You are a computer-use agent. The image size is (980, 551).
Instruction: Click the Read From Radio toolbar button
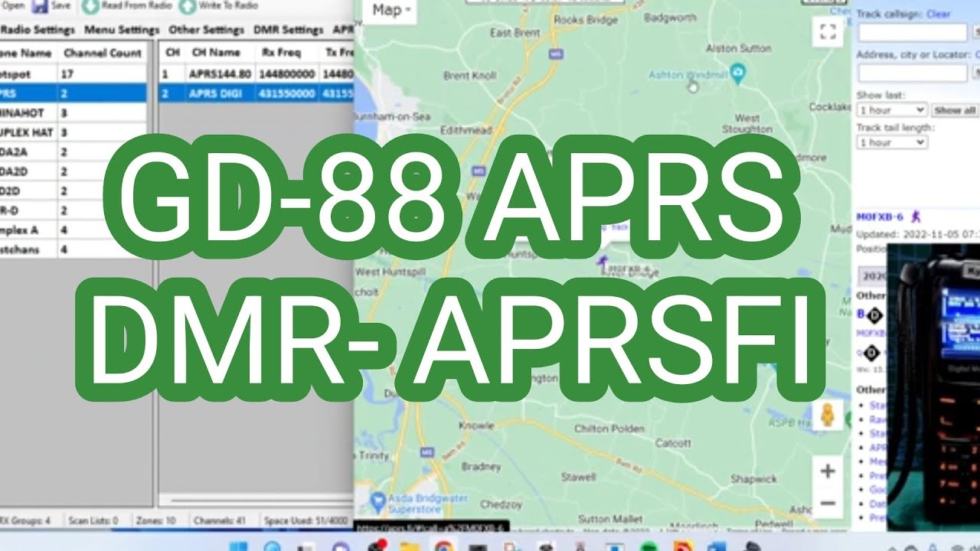(126, 6)
